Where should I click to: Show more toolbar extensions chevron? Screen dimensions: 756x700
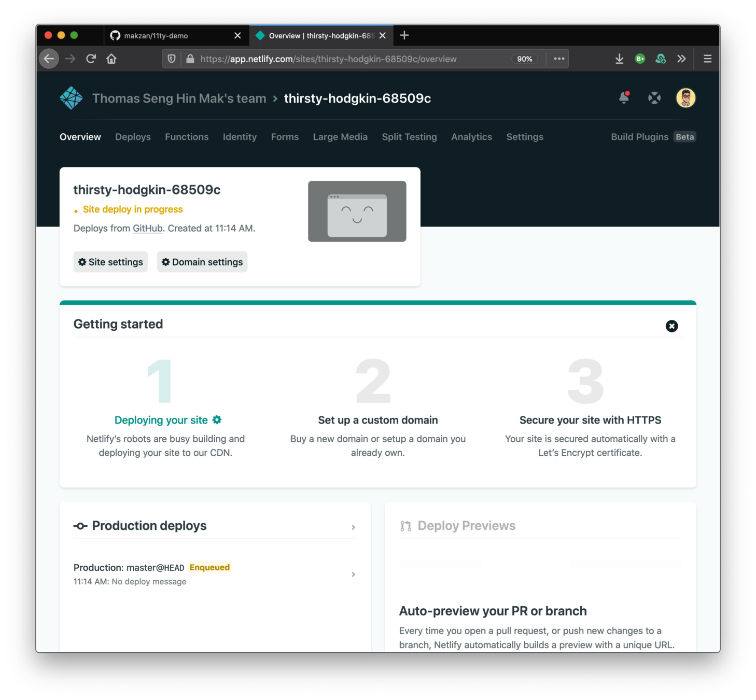click(681, 59)
